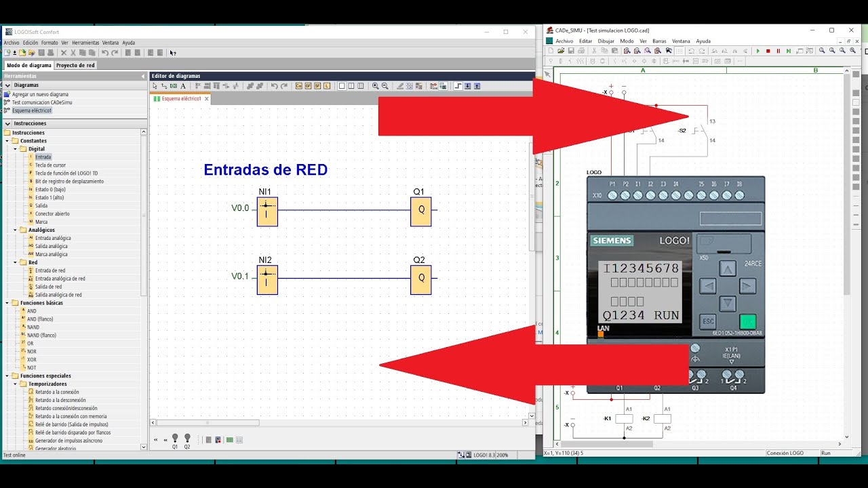The height and width of the screenshot is (488, 868).
Task: Switch to Proyecto de red tab
Action: [75, 65]
